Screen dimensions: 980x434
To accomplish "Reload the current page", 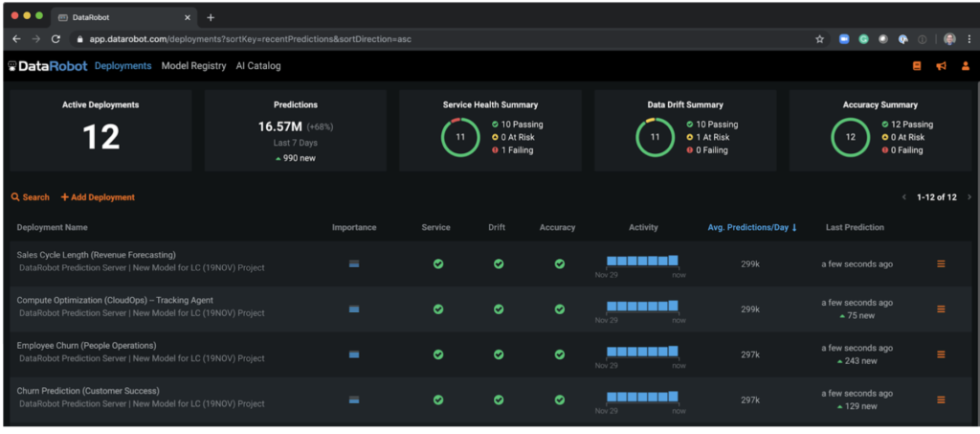I will (56, 38).
